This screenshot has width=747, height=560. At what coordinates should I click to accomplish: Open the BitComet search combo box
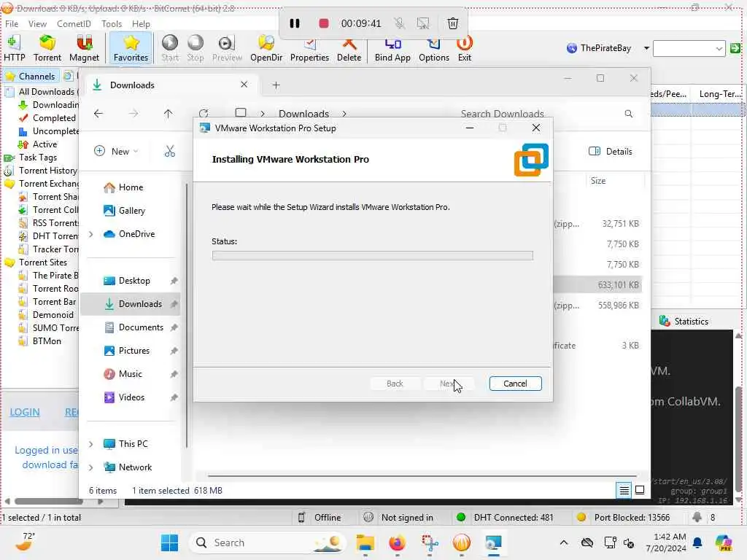(689, 48)
